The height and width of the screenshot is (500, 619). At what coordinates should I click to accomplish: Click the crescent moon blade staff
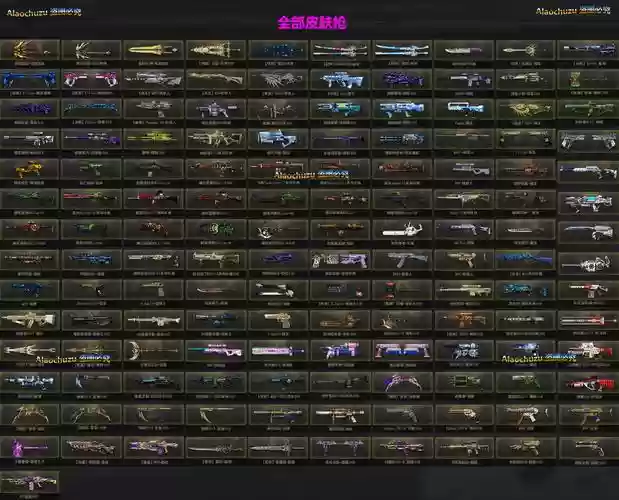click(x=153, y=350)
